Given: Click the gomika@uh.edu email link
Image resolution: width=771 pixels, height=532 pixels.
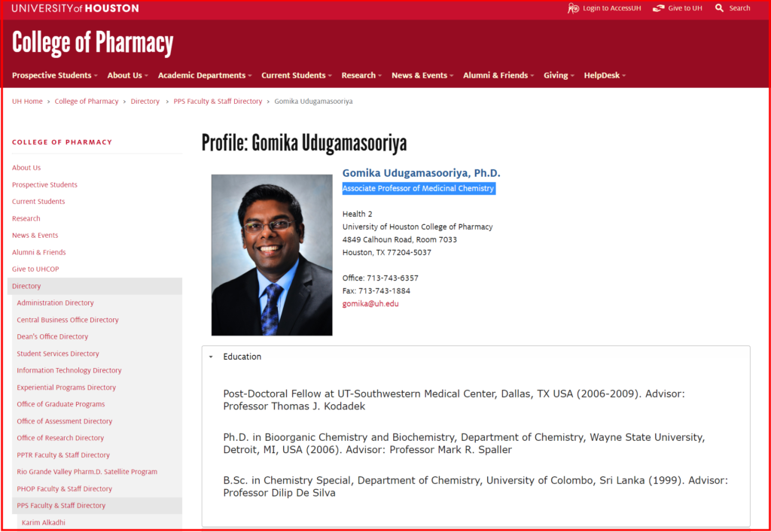Looking at the screenshot, I should click(x=370, y=303).
